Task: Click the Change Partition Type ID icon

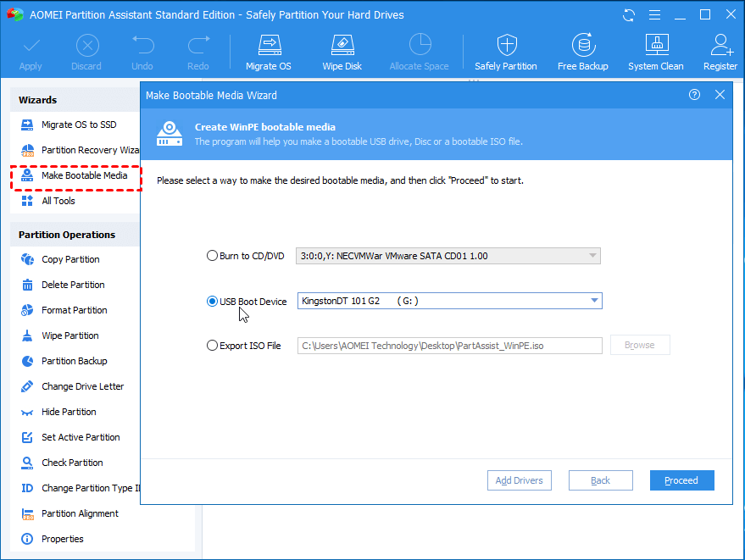Action: coord(27,488)
